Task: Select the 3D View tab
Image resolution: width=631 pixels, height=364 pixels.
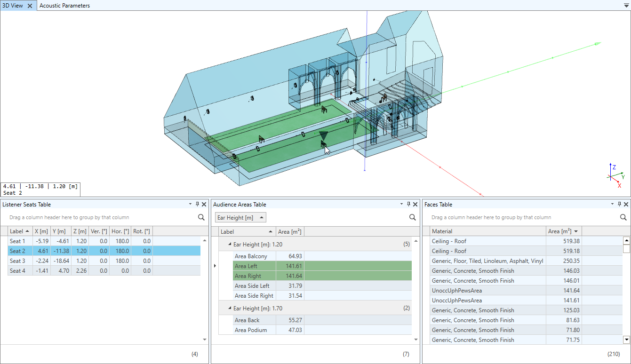Action: 13,6
